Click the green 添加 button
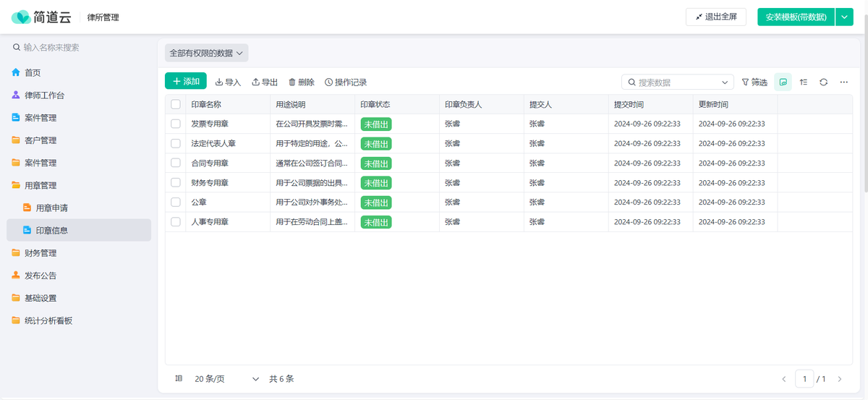Image resolution: width=868 pixels, height=400 pixels. [186, 82]
